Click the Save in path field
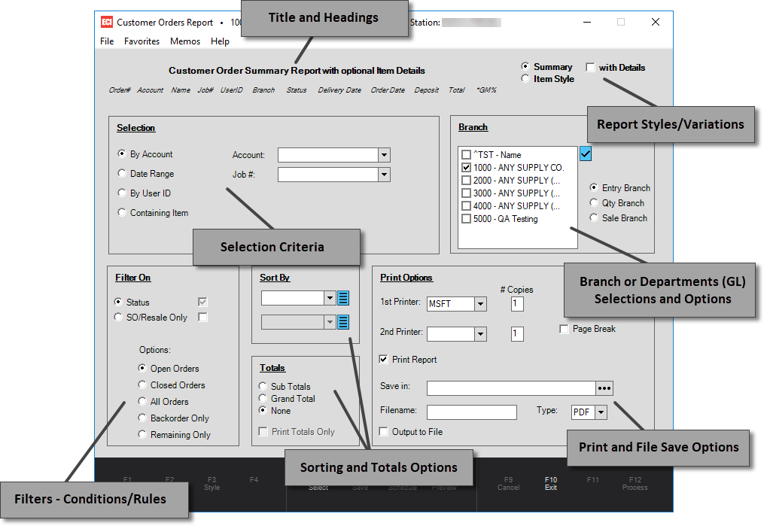Viewport: 770px width, 532px height. coord(511,388)
